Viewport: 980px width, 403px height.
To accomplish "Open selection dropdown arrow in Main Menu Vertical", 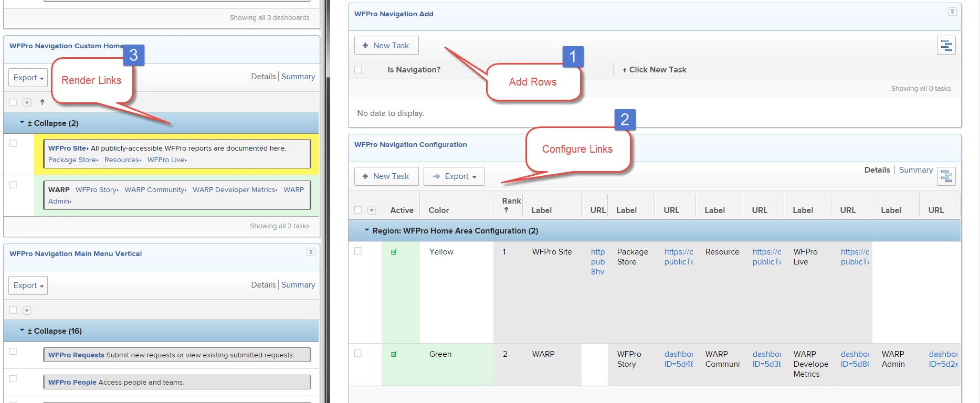I will pyautogui.click(x=27, y=310).
